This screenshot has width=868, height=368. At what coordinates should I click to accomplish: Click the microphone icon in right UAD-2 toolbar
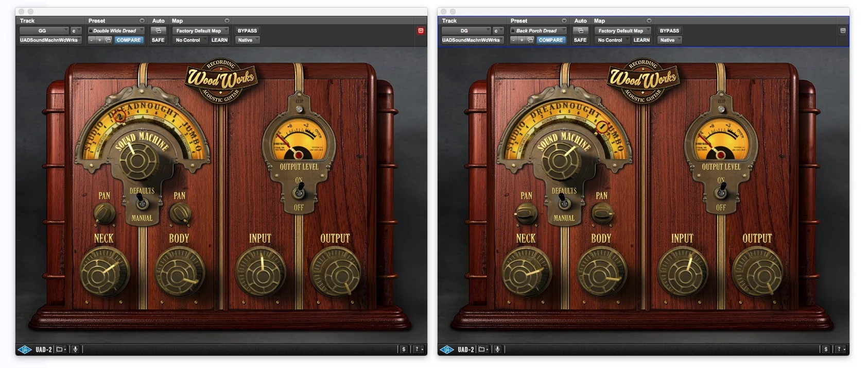pyautogui.click(x=497, y=349)
